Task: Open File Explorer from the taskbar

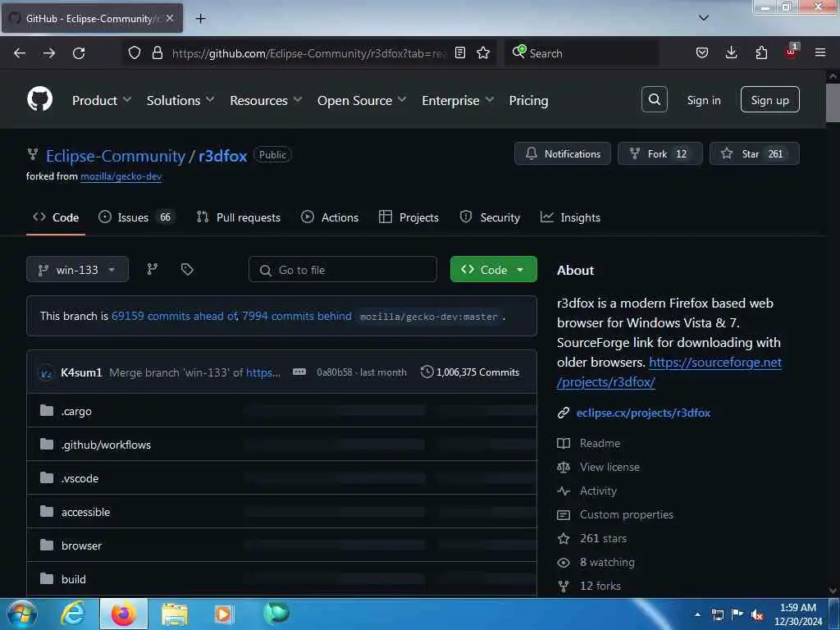Action: pyautogui.click(x=174, y=614)
